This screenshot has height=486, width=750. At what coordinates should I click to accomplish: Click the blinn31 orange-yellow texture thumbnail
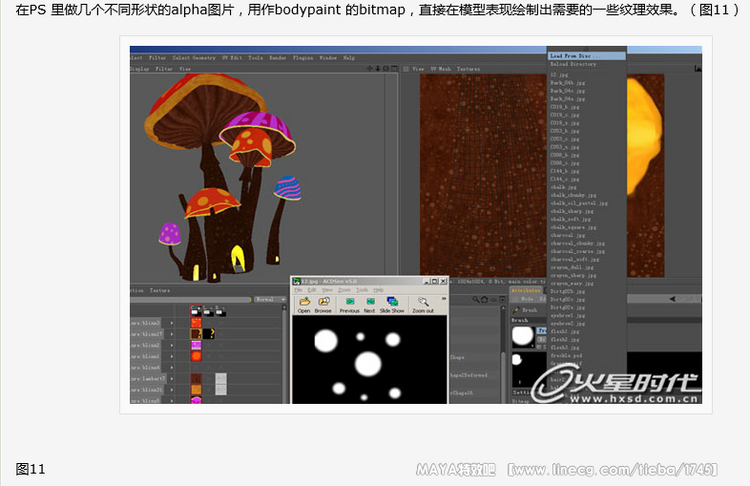(196, 390)
